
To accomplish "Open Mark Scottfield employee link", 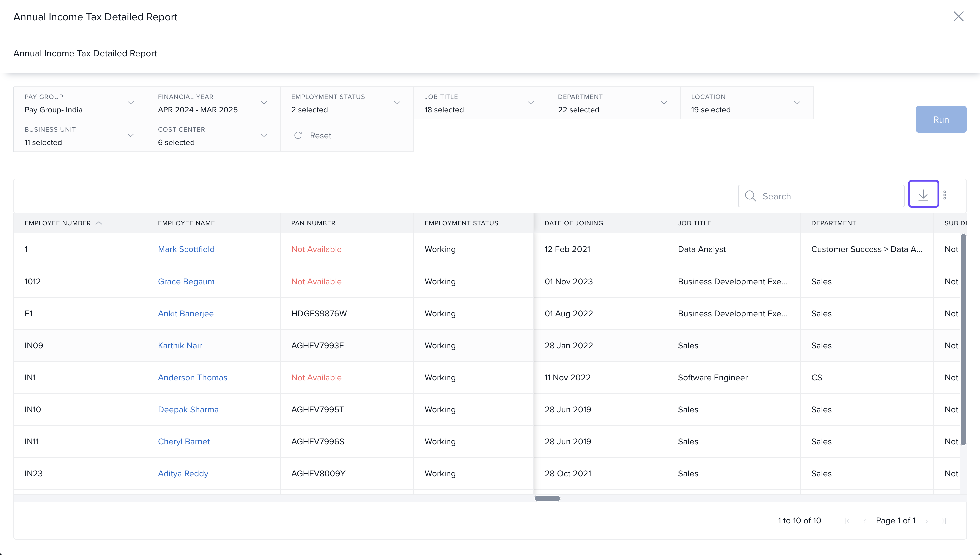I will pyautogui.click(x=186, y=249).
